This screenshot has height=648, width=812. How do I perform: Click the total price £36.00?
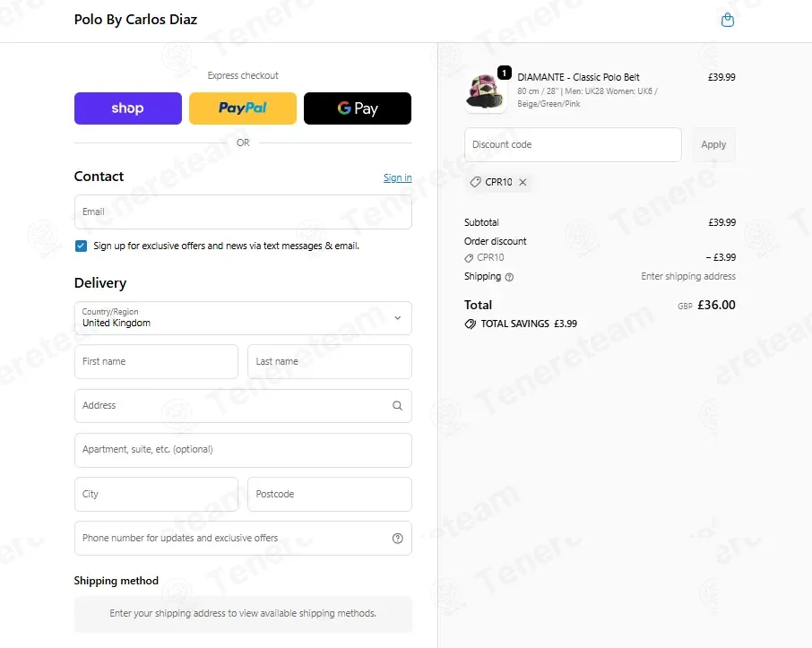[x=716, y=305]
